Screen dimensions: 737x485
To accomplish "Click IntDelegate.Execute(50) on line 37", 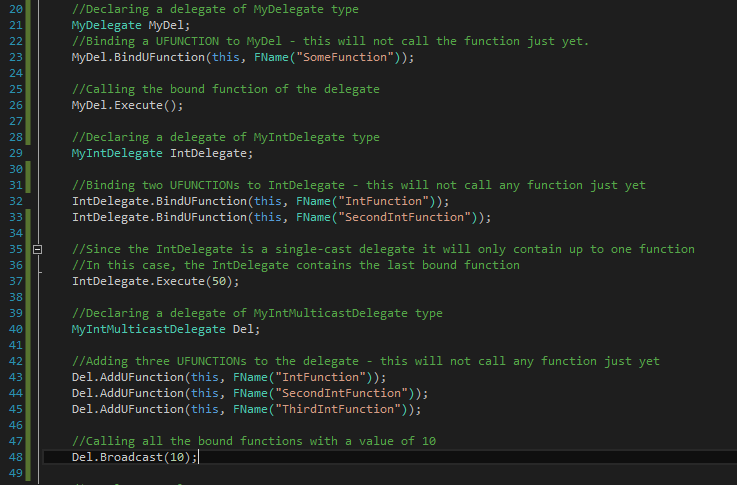I will (155, 282).
